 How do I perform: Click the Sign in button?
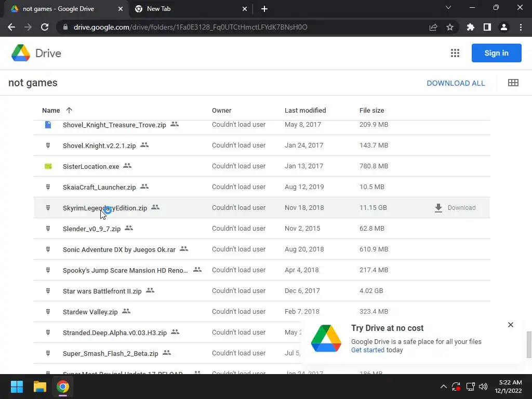tap(496, 53)
